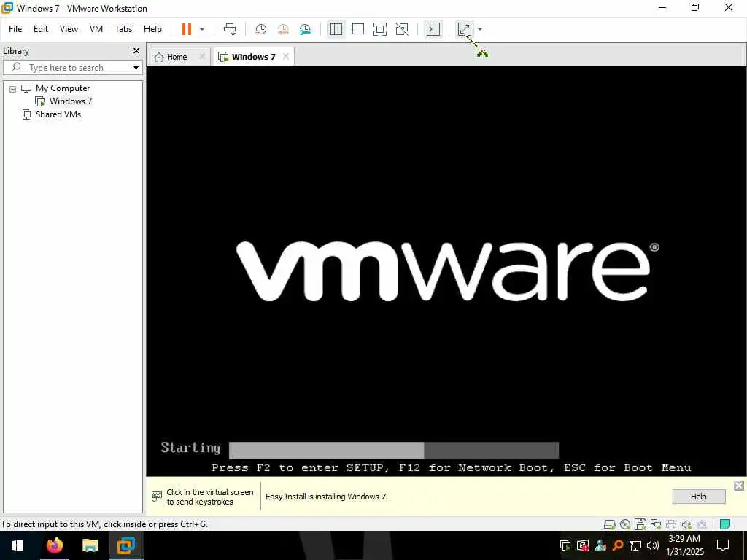Collapse the My Computer tree node
The image size is (747, 560).
pos(13,88)
